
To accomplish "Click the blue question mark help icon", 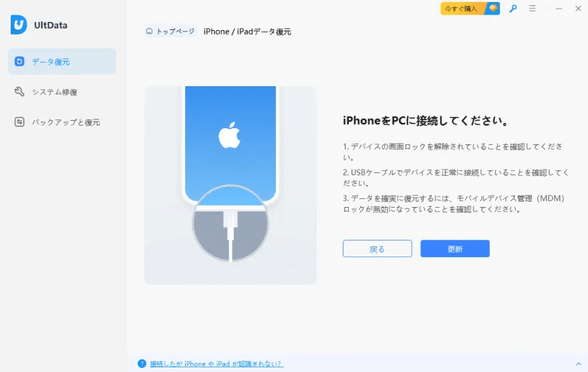I will point(142,363).
